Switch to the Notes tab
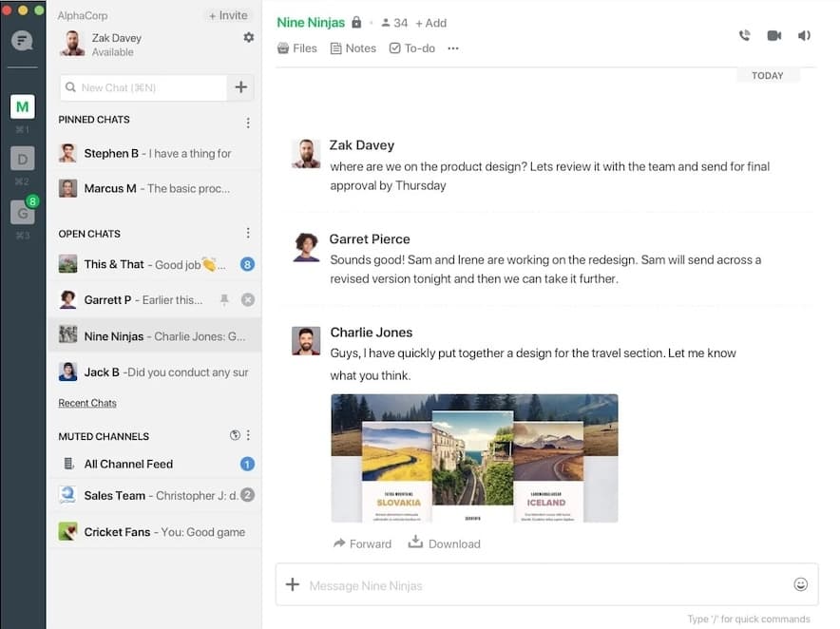The width and height of the screenshot is (840, 629). (x=353, y=48)
